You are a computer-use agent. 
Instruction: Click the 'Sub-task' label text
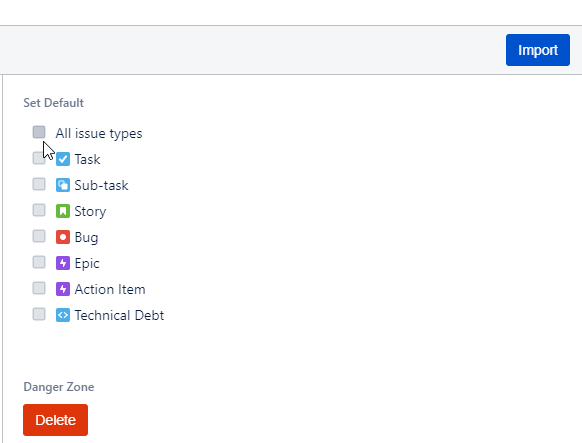coord(101,185)
